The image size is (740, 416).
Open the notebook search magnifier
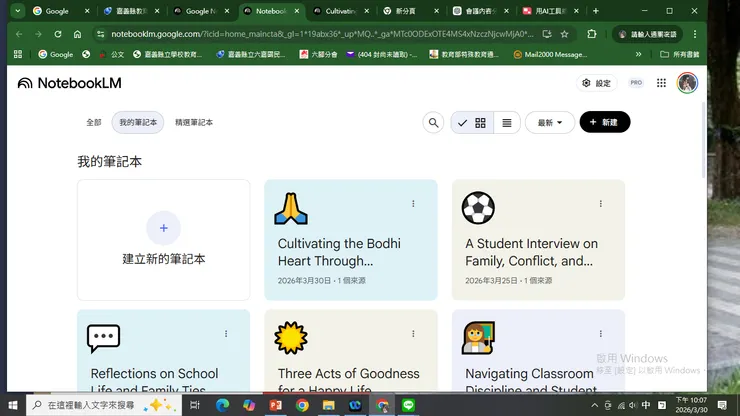[433, 123]
